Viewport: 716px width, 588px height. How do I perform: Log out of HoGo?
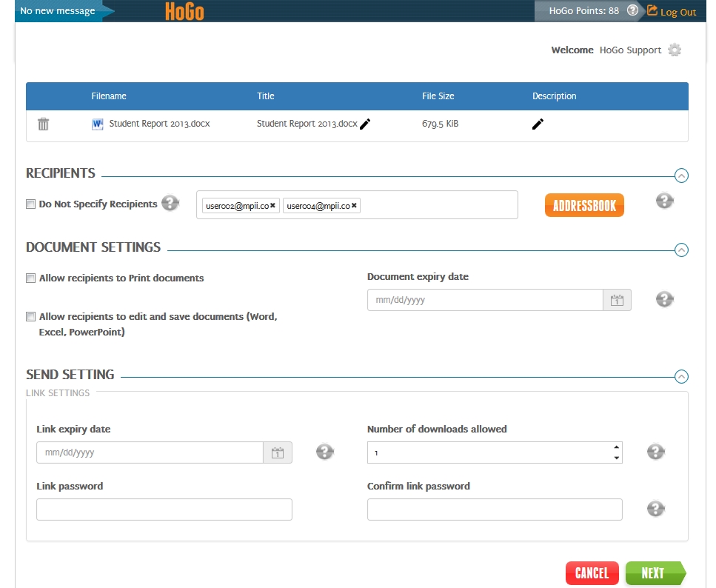[672, 12]
